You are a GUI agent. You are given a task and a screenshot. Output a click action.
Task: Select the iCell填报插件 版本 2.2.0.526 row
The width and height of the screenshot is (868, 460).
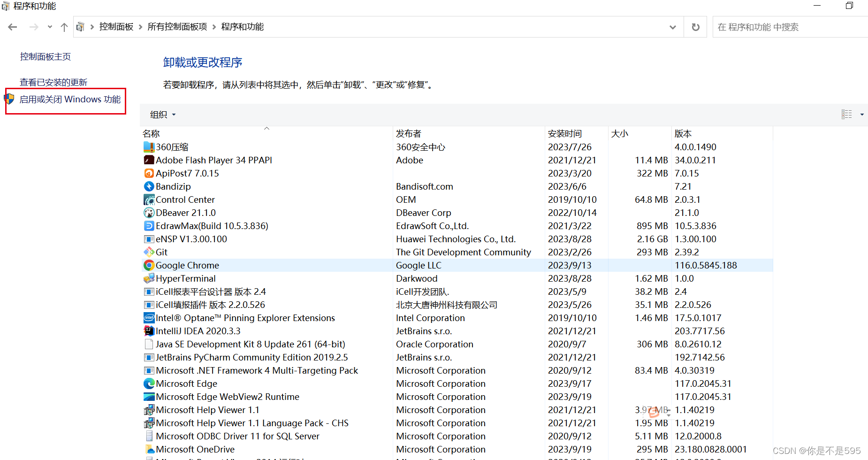click(457, 305)
